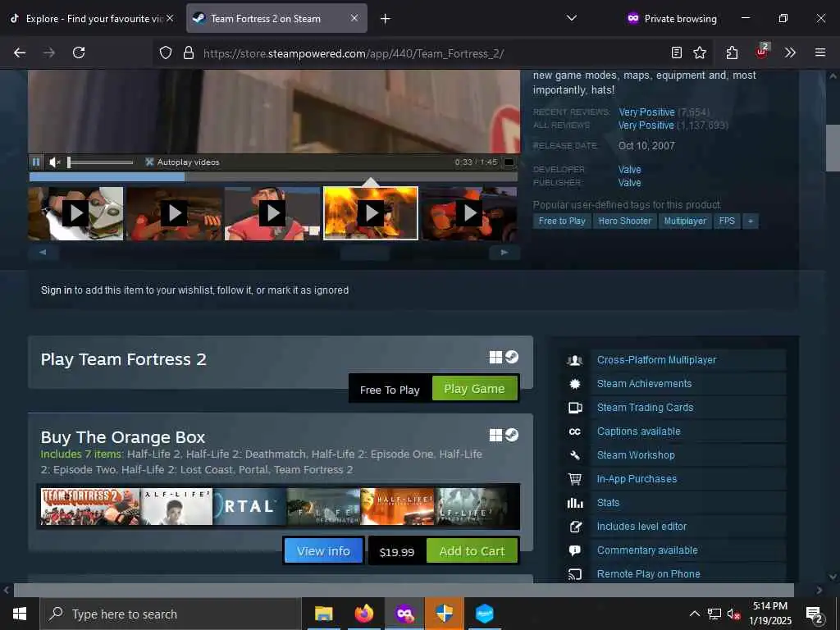
Task: Select the Hero Shooter tag
Action: point(624,221)
